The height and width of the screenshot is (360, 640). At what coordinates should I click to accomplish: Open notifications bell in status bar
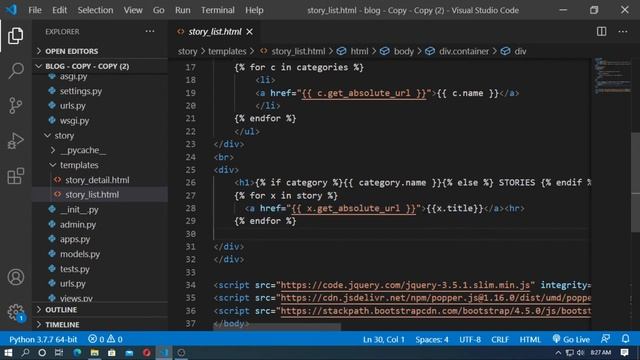point(625,339)
